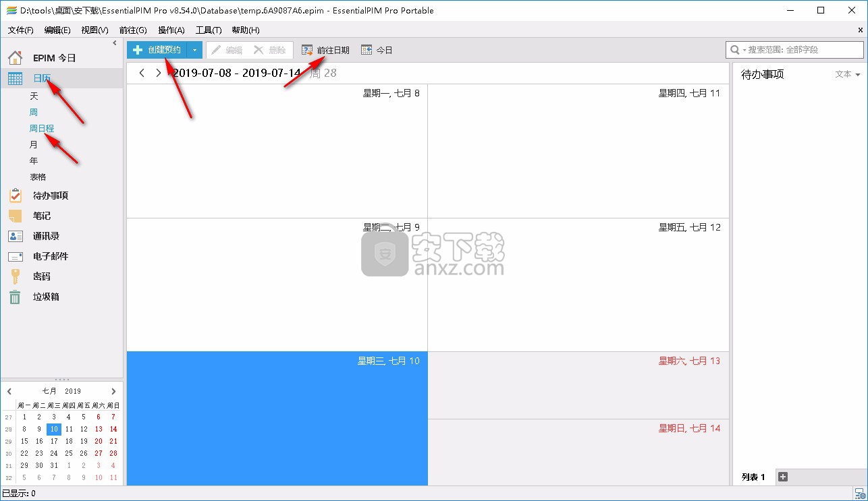The width and height of the screenshot is (868, 501).
Task: Select the 星期三, 七月 10 highlighted cell
Action: click(277, 418)
